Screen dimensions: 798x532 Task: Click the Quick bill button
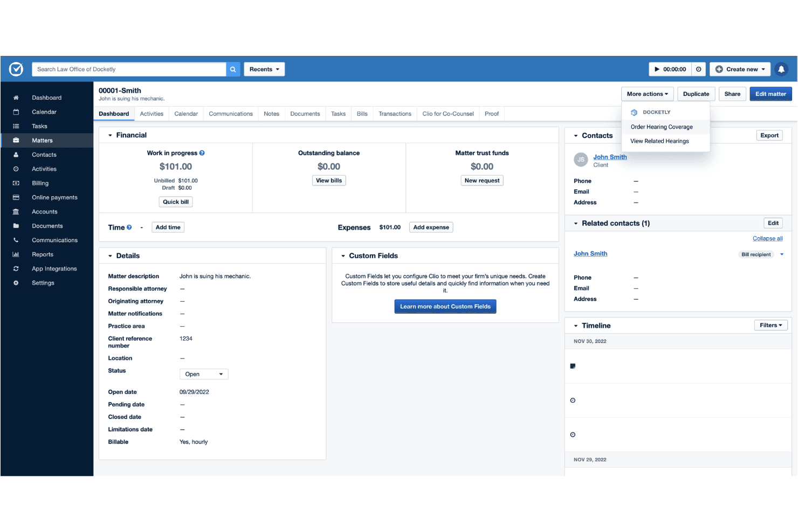(176, 202)
